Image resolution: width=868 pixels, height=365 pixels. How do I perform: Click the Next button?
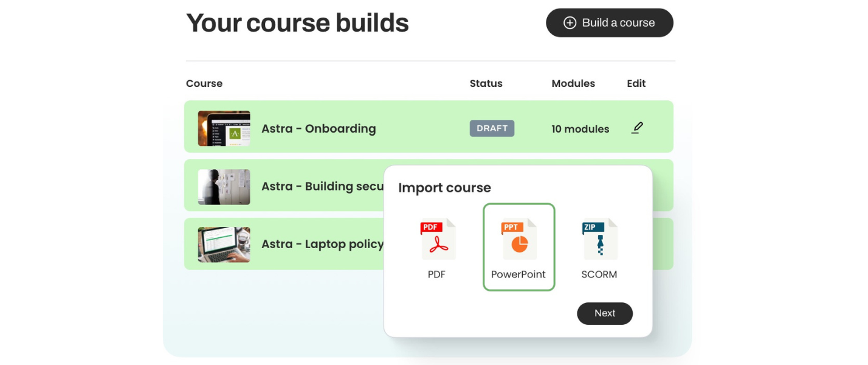[605, 313]
